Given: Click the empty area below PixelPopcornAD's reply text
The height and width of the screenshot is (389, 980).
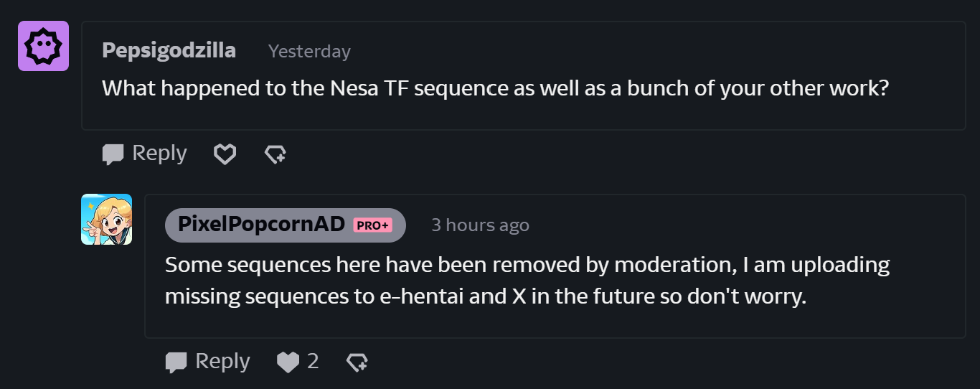Looking at the screenshot, I should click(x=555, y=324).
